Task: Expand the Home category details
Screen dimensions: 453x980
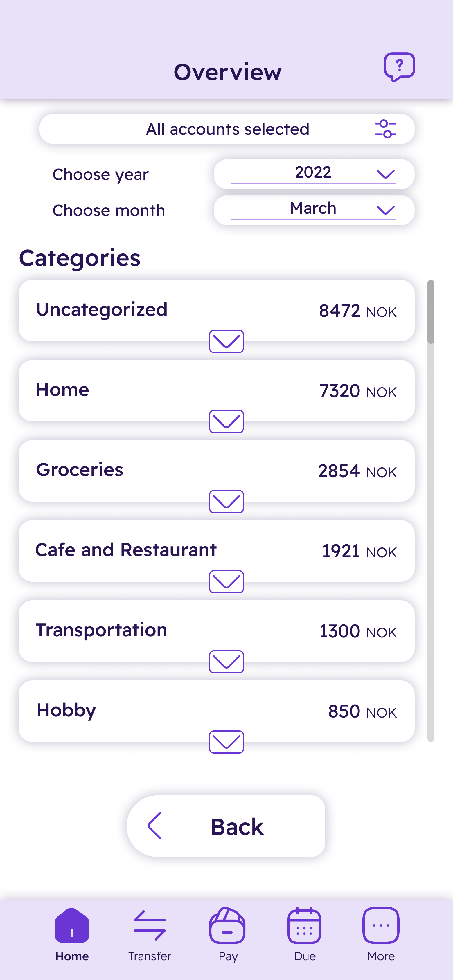Action: (226, 421)
